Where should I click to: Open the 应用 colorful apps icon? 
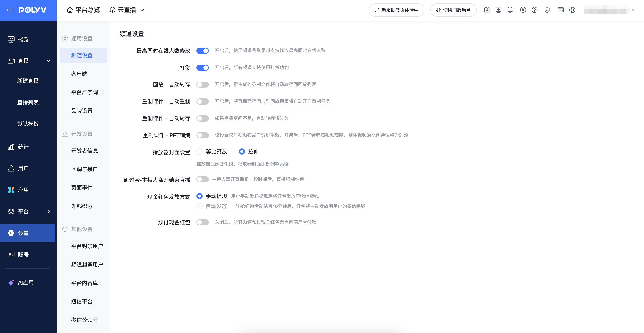point(11,190)
